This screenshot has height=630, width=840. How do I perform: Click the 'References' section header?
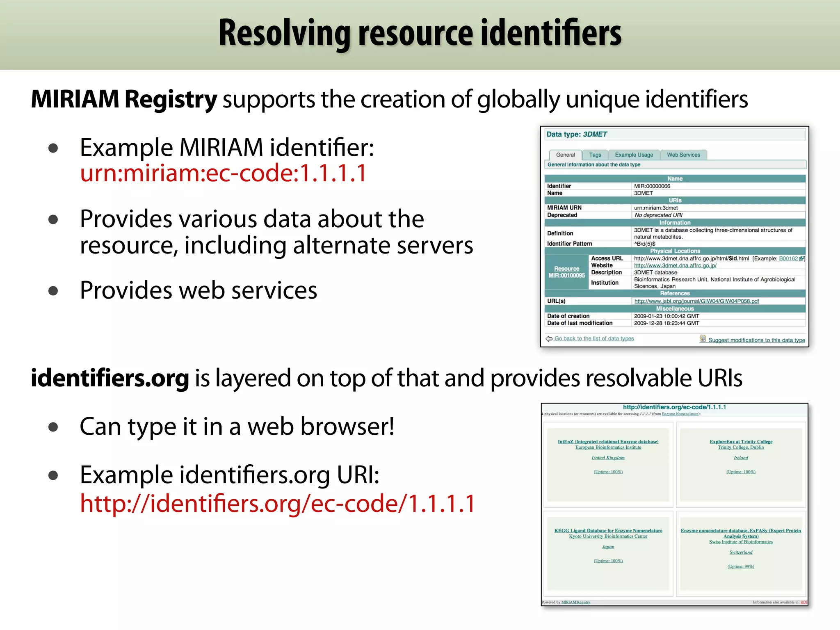pyautogui.click(x=675, y=293)
